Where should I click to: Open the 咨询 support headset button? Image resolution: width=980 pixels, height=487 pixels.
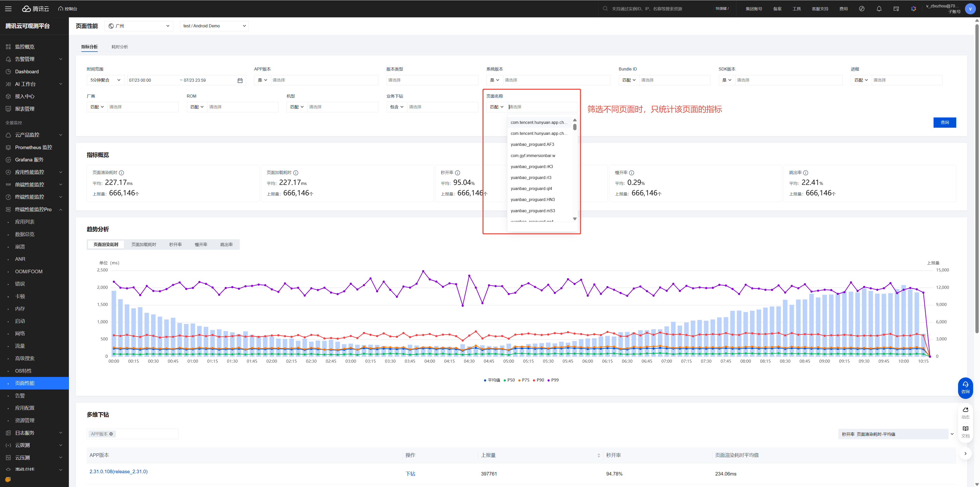point(965,387)
